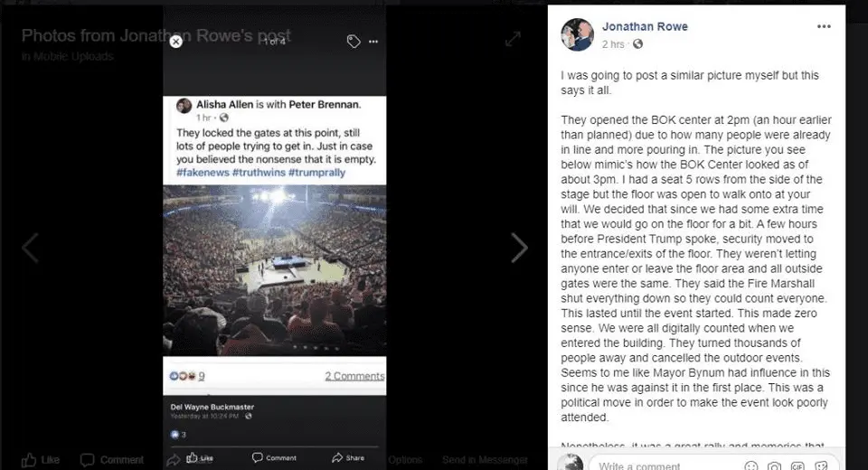Click the Jonathan Rowe name link
Screen dimensions: 868x470
(645, 27)
